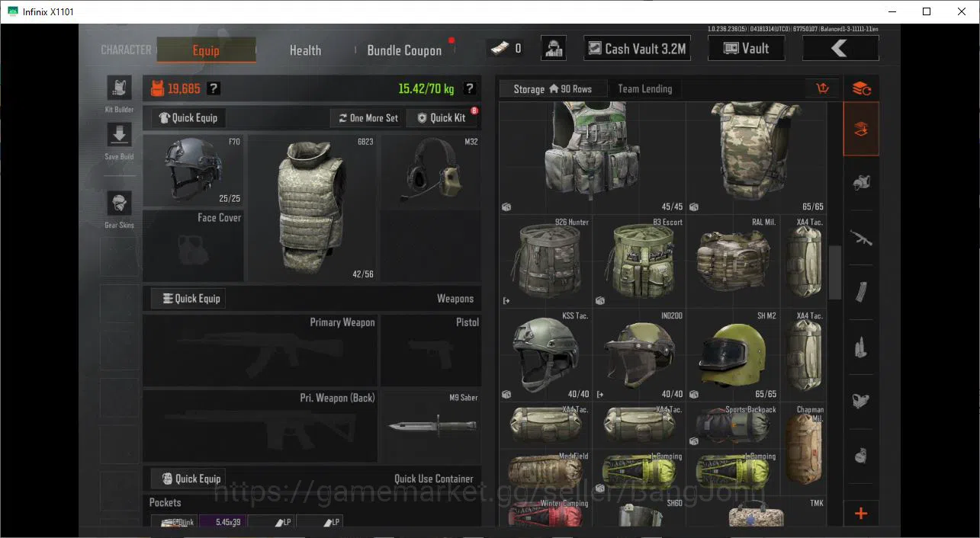Filter storage by helmet gear category
Screen dimensions: 980x538
(x=861, y=184)
